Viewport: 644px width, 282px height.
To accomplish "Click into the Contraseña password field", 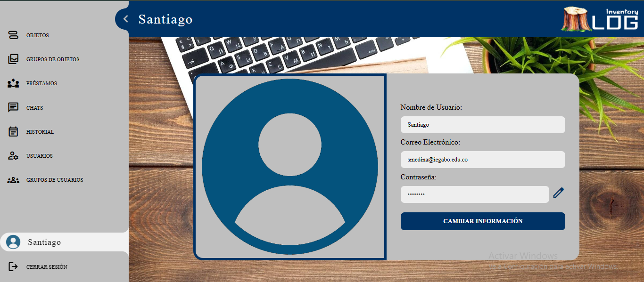I will click(474, 194).
